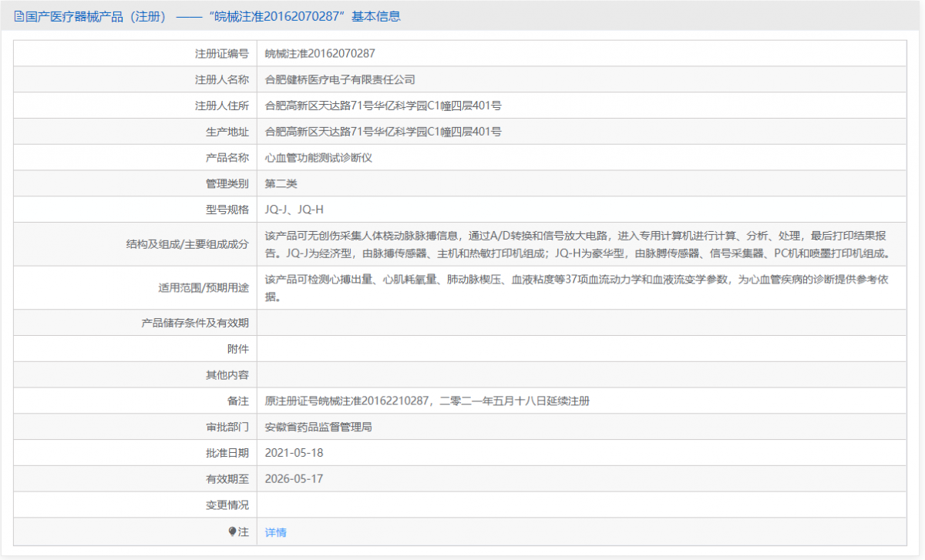Click the intended use text starting 该产品可检测心搏出量
This screenshot has width=925, height=560.
[577, 287]
